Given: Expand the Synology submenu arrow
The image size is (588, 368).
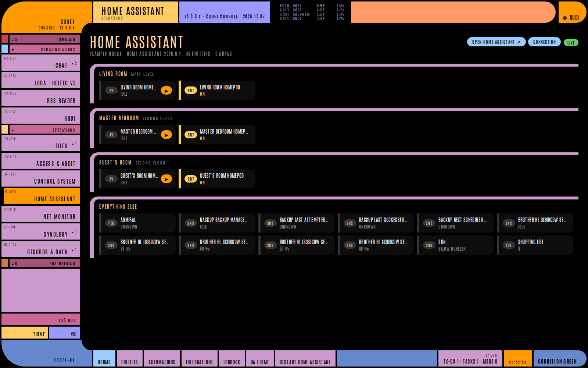Looking at the screenshot, I should pyautogui.click(x=74, y=233).
